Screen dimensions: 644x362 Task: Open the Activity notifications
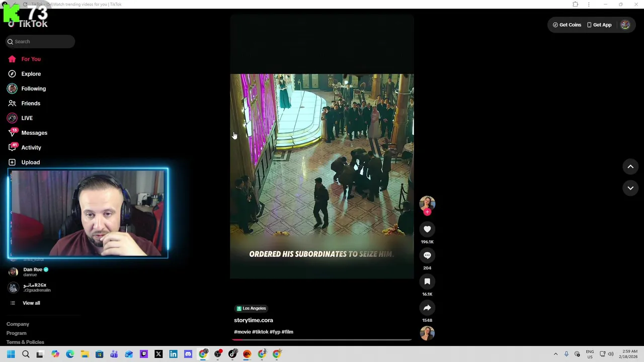tap(24, 147)
